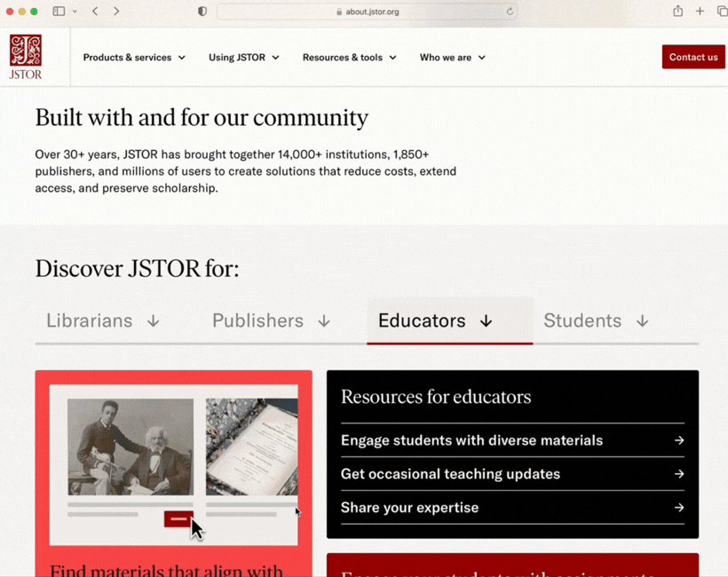Image resolution: width=728 pixels, height=577 pixels.
Task: Open the JSTOR logo home link
Action: [x=26, y=57]
